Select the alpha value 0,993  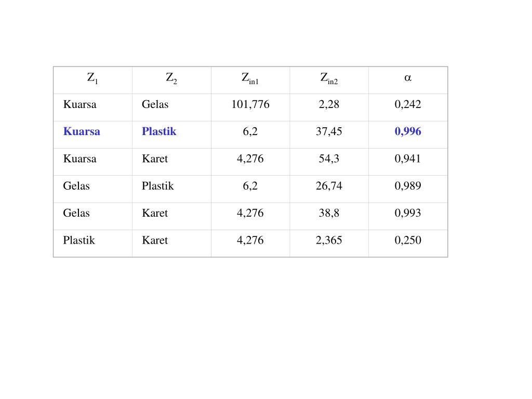coord(408,212)
